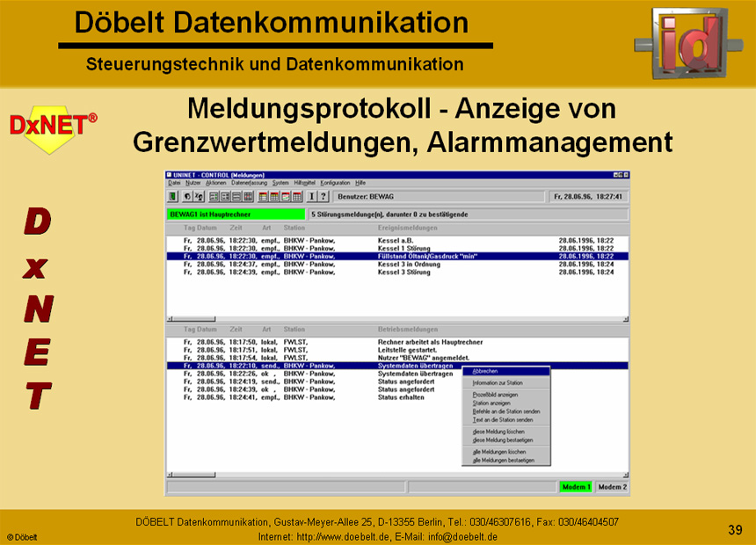Click the green 'BEWAG1 ist Hauptrechner' status field
Screen dimensions: 756x545
tap(236, 214)
